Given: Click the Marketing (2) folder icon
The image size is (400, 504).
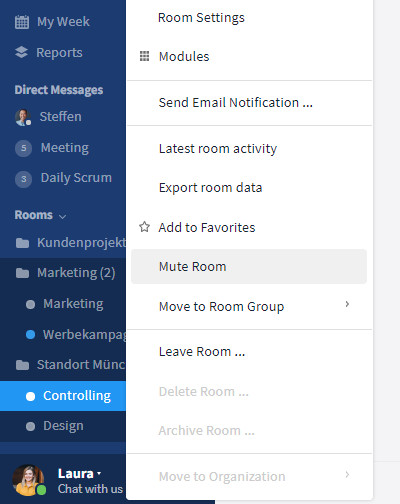Looking at the screenshot, I should (22, 273).
